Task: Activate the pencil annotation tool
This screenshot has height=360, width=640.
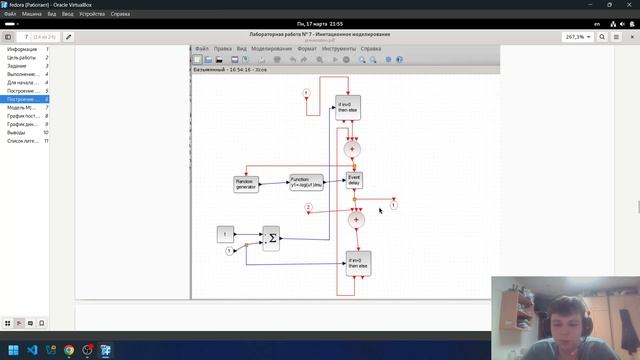Action: [x=69, y=37]
